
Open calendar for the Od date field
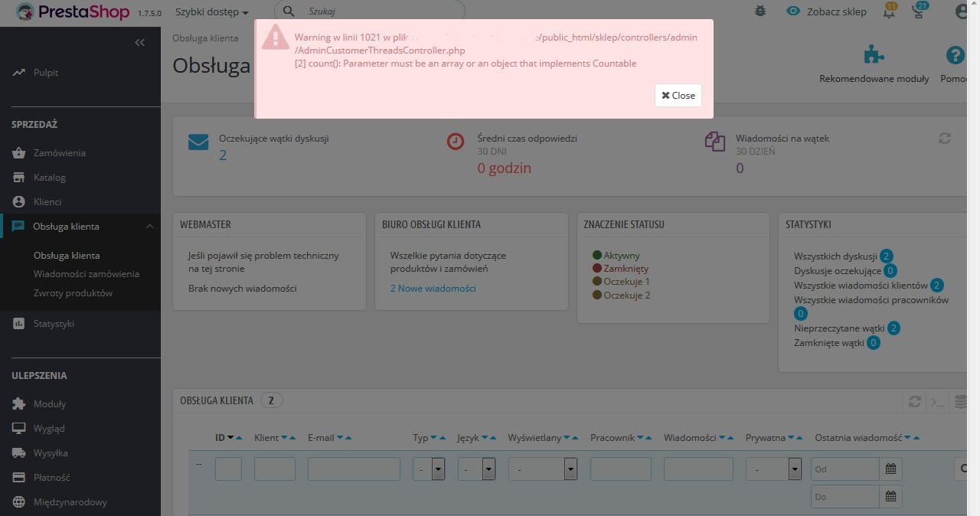[890, 469]
